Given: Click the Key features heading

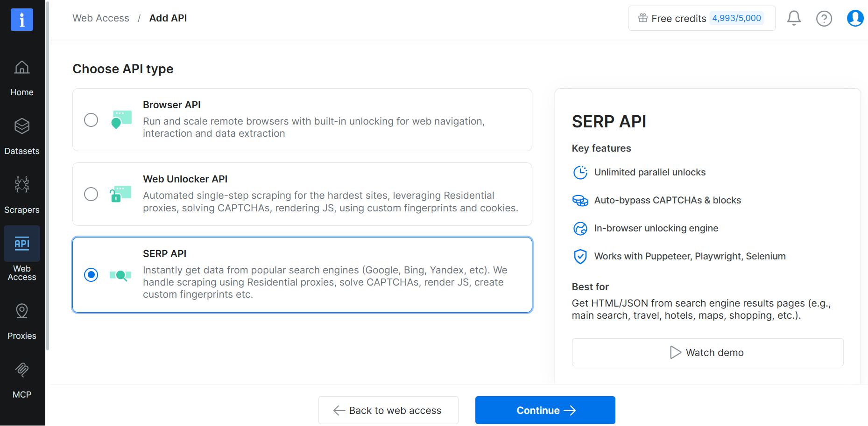Looking at the screenshot, I should pyautogui.click(x=601, y=148).
